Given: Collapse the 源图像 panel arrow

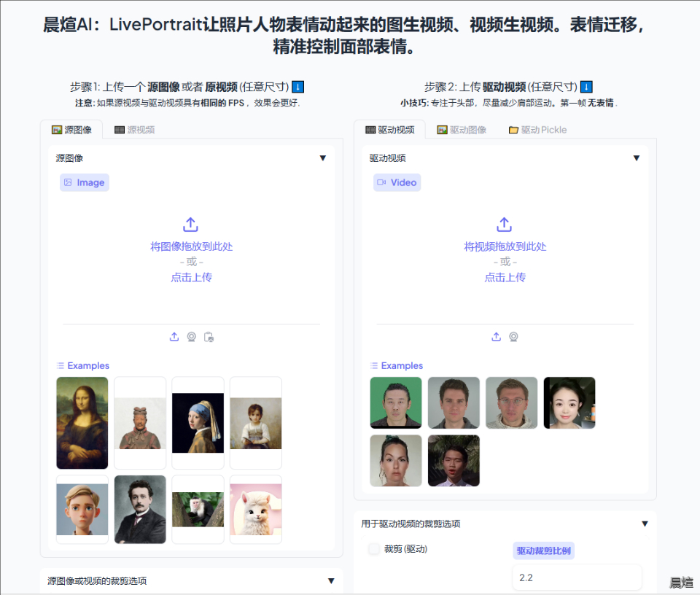Looking at the screenshot, I should 323,158.
